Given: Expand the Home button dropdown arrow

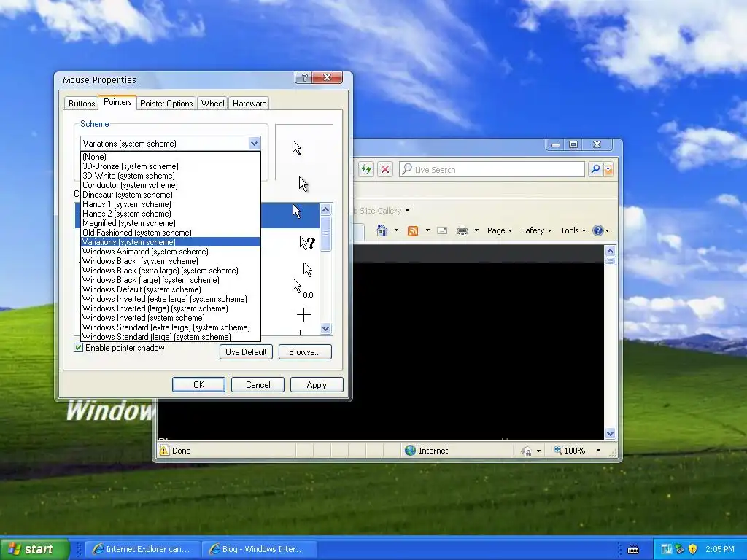Looking at the screenshot, I should point(396,230).
